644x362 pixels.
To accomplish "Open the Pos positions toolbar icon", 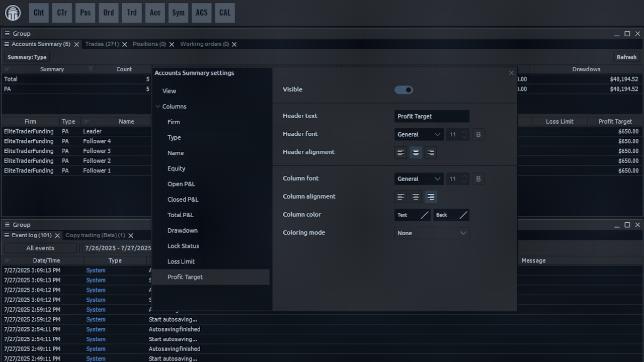I will [86, 13].
